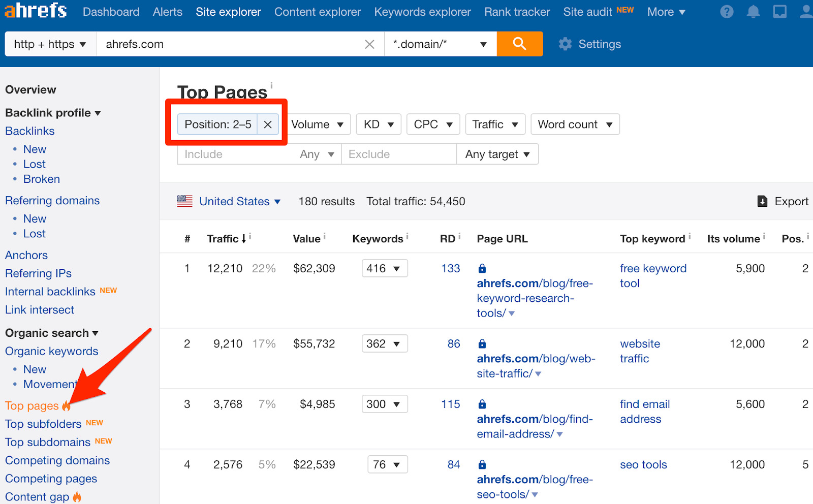Click the Value column info icon
813x504 pixels.
[x=325, y=236]
